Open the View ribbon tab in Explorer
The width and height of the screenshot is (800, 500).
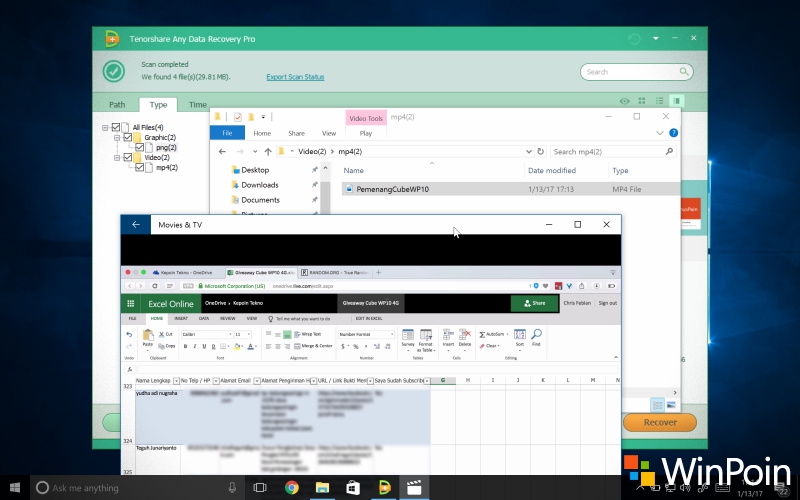(329, 133)
